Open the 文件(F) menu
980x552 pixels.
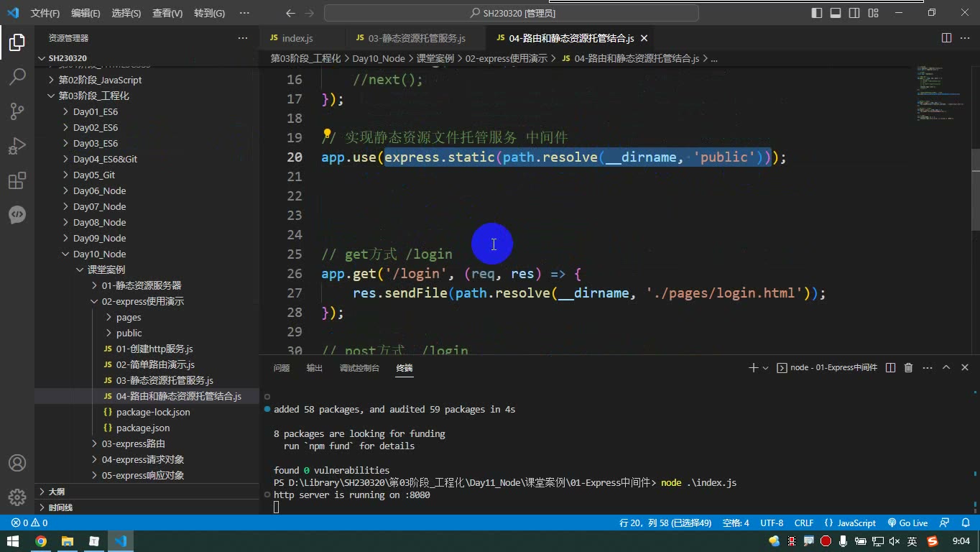pyautogui.click(x=45, y=13)
